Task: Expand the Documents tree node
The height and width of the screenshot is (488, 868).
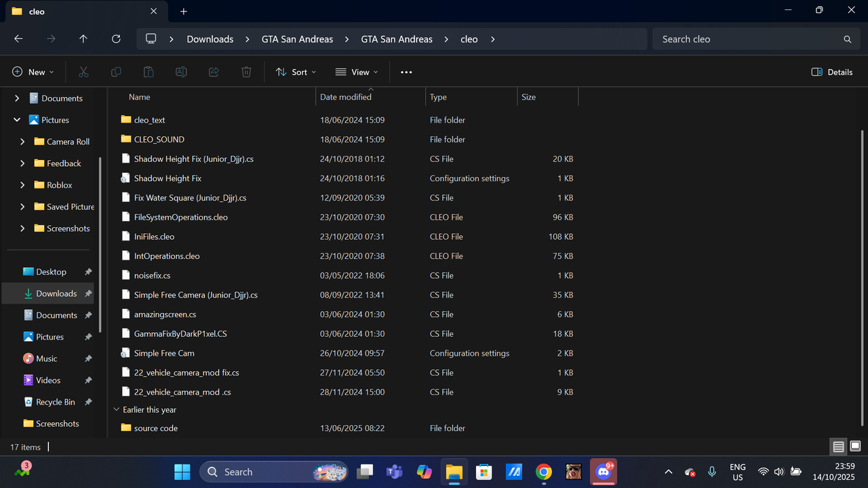Action: [17, 98]
